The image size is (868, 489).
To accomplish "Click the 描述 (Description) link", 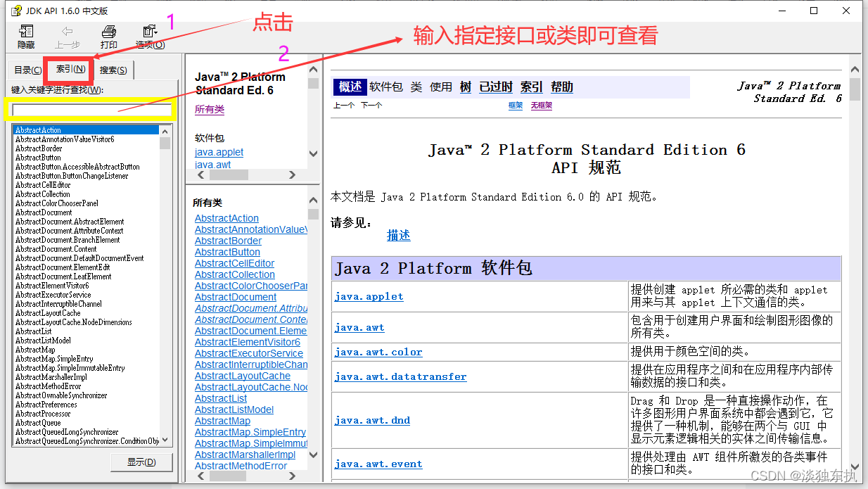I will (x=398, y=235).
